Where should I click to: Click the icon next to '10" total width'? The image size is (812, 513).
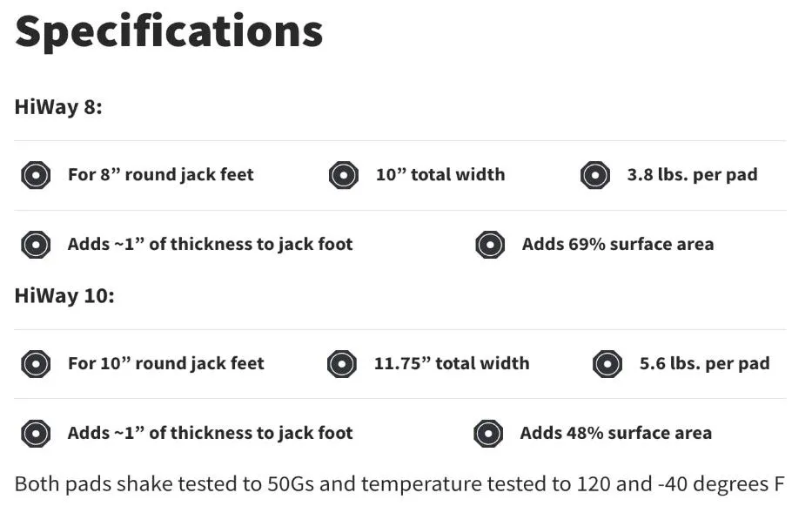pyautogui.click(x=344, y=175)
